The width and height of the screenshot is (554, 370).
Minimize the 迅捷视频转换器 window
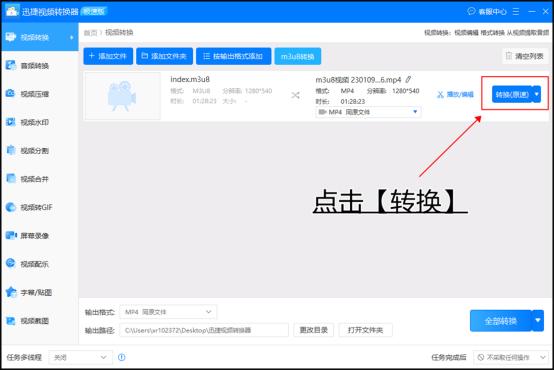(x=532, y=12)
